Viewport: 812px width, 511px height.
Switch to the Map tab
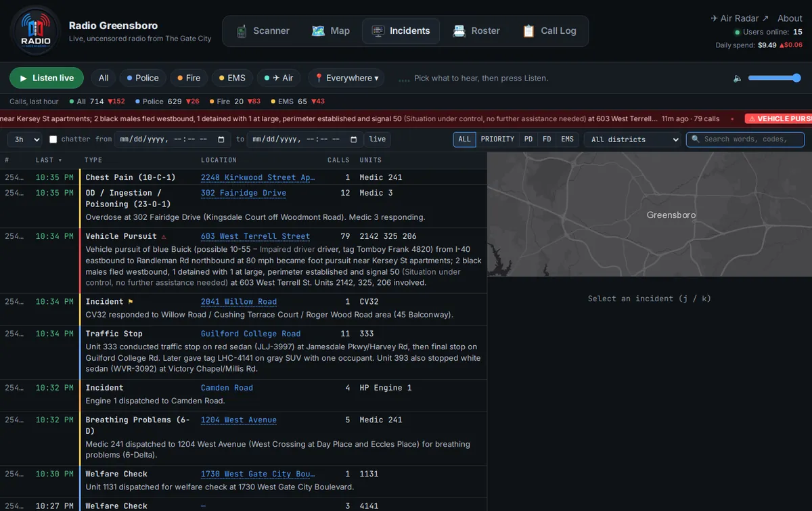330,31
